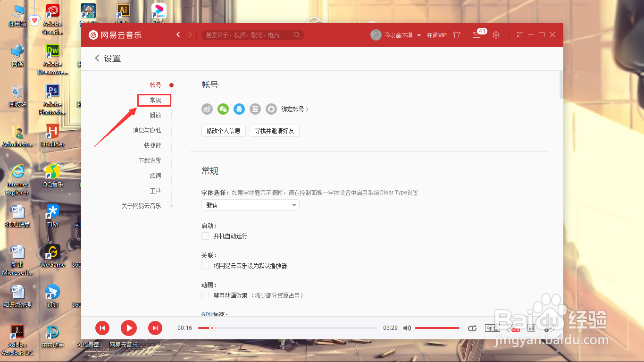Enable 开机自动运行 checkbox
Screen dimensions: 644x362
click(x=205, y=236)
